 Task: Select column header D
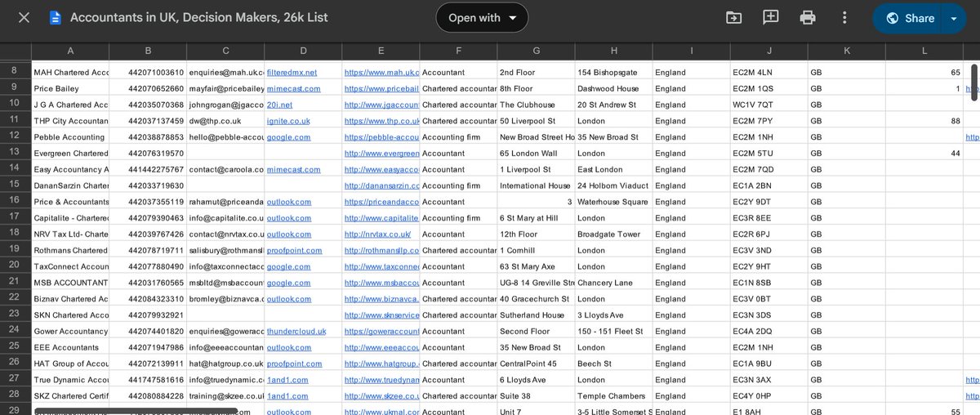[x=303, y=51]
